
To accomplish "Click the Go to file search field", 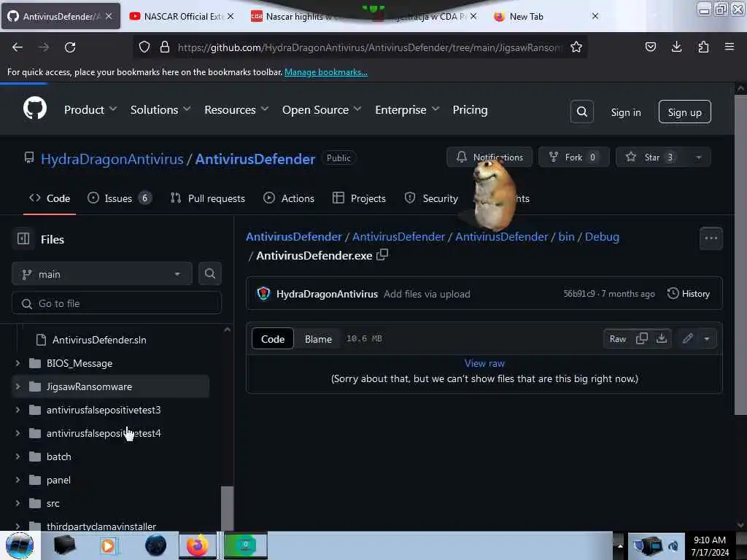I will (x=116, y=303).
